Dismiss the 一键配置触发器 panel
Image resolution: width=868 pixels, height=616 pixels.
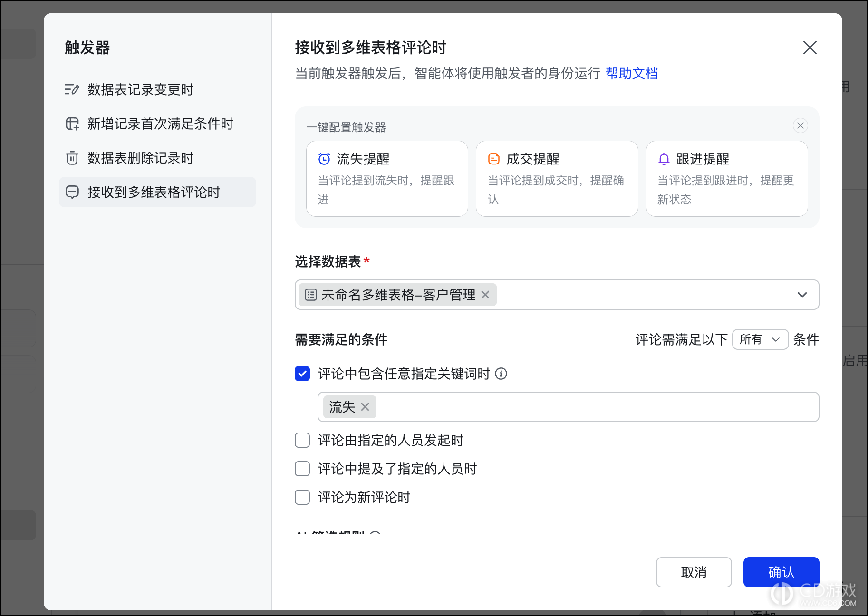(800, 125)
